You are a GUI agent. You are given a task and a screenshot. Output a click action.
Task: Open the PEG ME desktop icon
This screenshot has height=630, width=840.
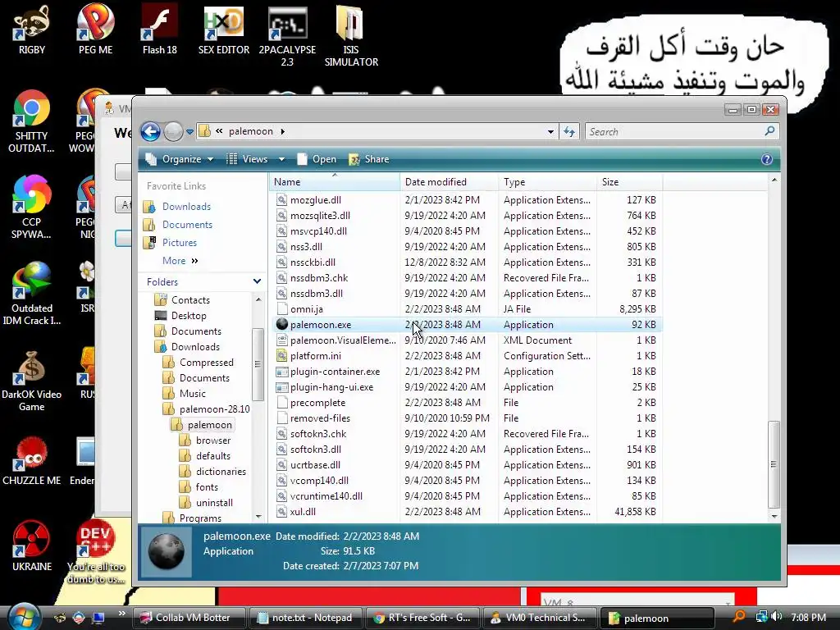coord(95,30)
